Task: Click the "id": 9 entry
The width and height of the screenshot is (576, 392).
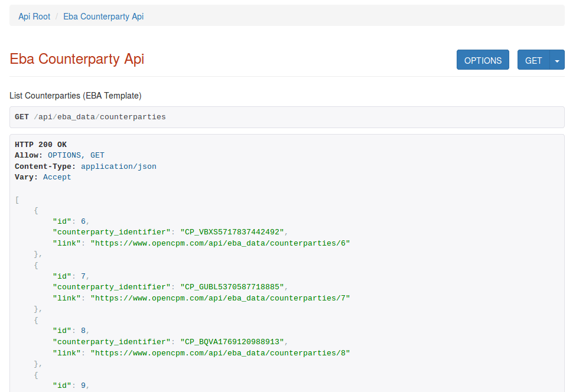Action: 70,386
